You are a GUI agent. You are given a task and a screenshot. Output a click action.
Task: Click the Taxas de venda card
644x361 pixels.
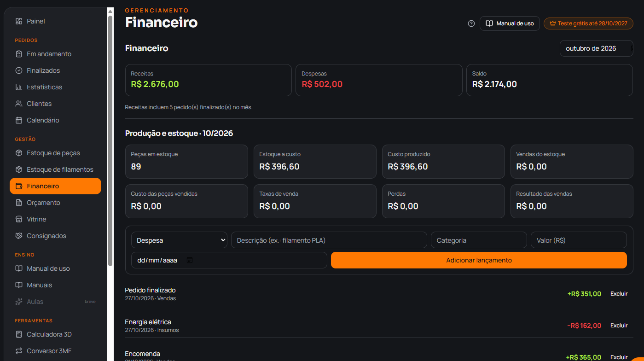pos(315,201)
